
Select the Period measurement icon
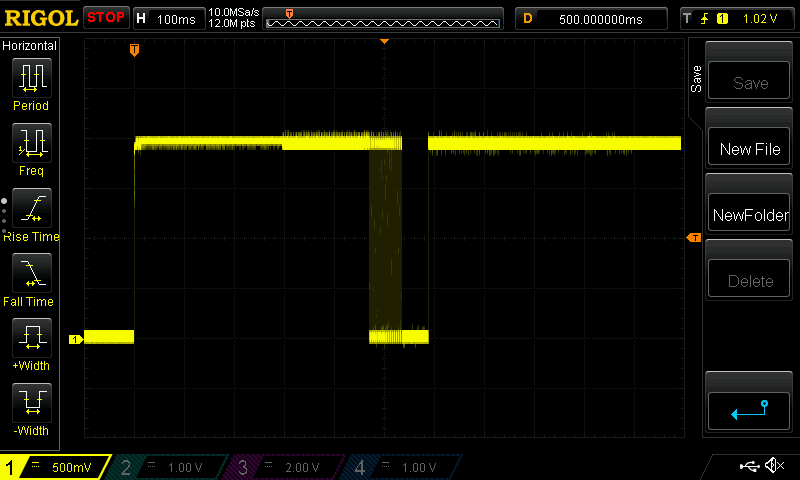click(x=32, y=78)
